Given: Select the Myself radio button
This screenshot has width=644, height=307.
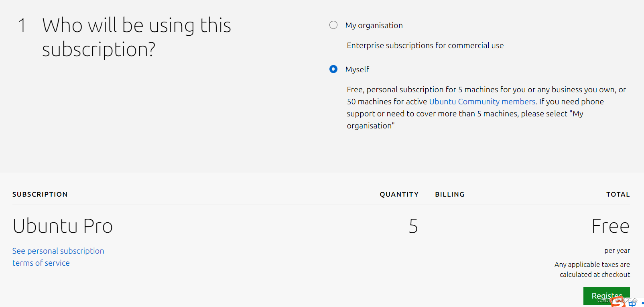Looking at the screenshot, I should click(x=333, y=69).
